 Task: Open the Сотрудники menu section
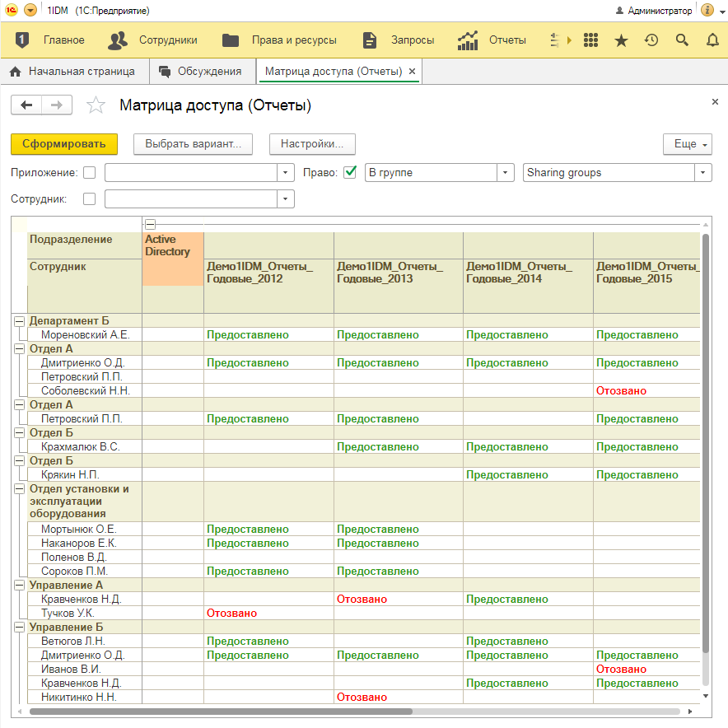coord(153,40)
